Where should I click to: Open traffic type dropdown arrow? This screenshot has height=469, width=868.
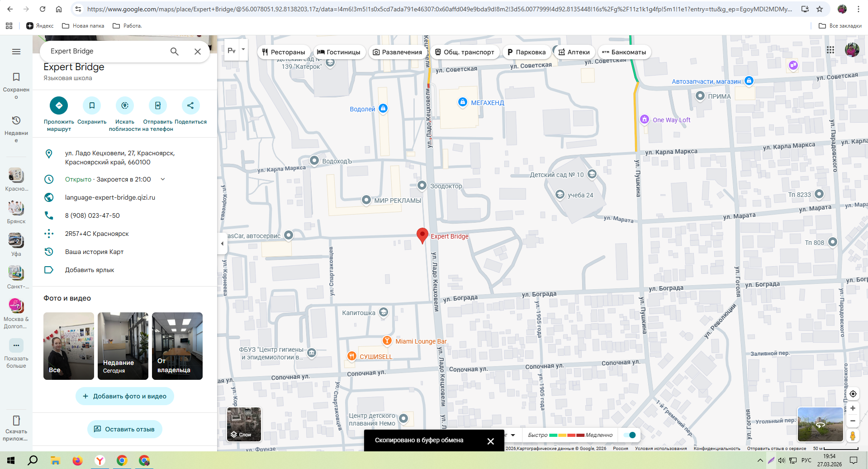[513, 435]
